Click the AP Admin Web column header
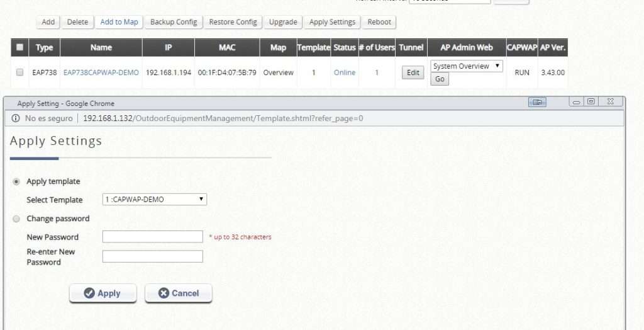The width and height of the screenshot is (644, 330). [x=467, y=47]
